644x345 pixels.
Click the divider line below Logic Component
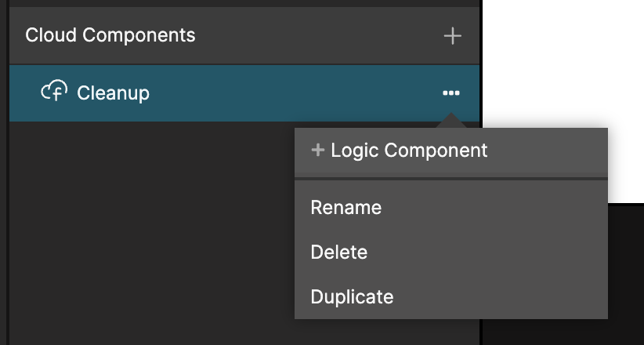coord(450,179)
